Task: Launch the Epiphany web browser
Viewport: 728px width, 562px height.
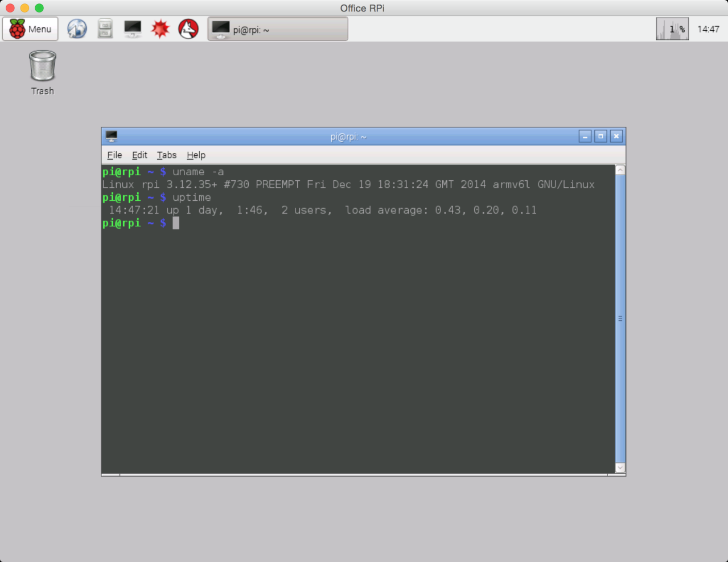Action: [x=77, y=28]
